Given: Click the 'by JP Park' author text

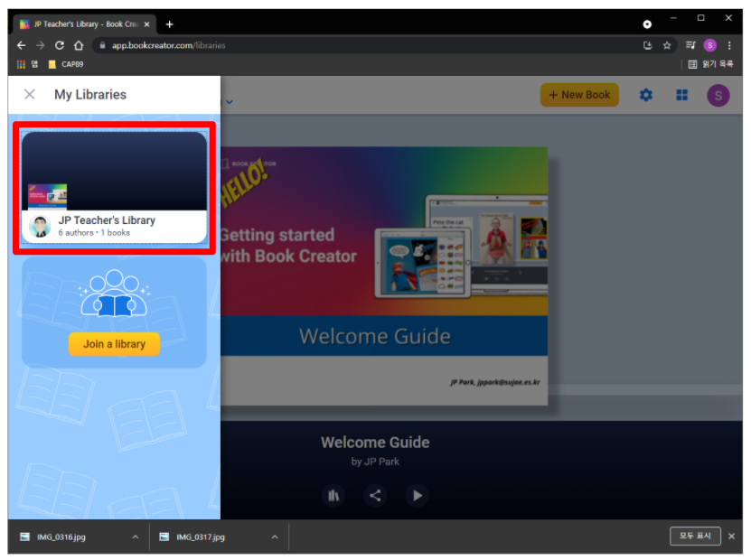Looking at the screenshot, I should click(375, 462).
